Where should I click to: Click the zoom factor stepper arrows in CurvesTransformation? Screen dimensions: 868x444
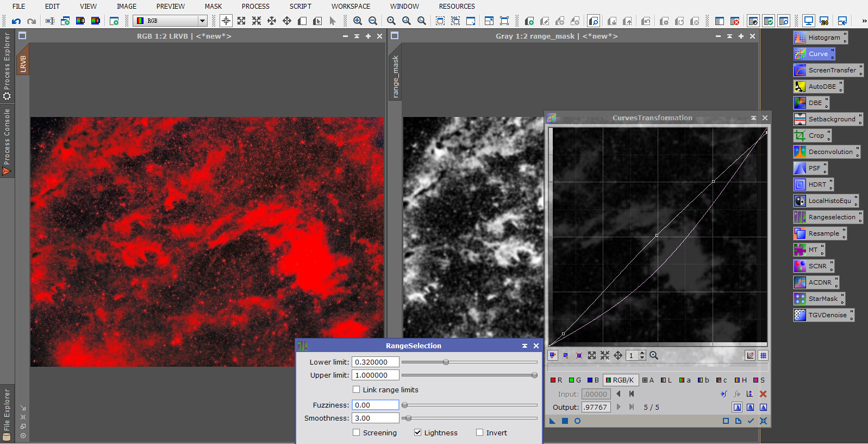tap(642, 355)
